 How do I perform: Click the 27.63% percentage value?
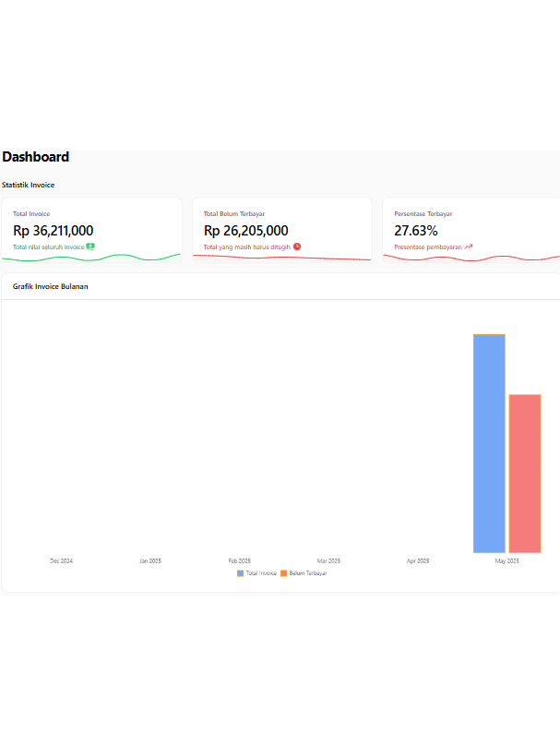(x=416, y=231)
